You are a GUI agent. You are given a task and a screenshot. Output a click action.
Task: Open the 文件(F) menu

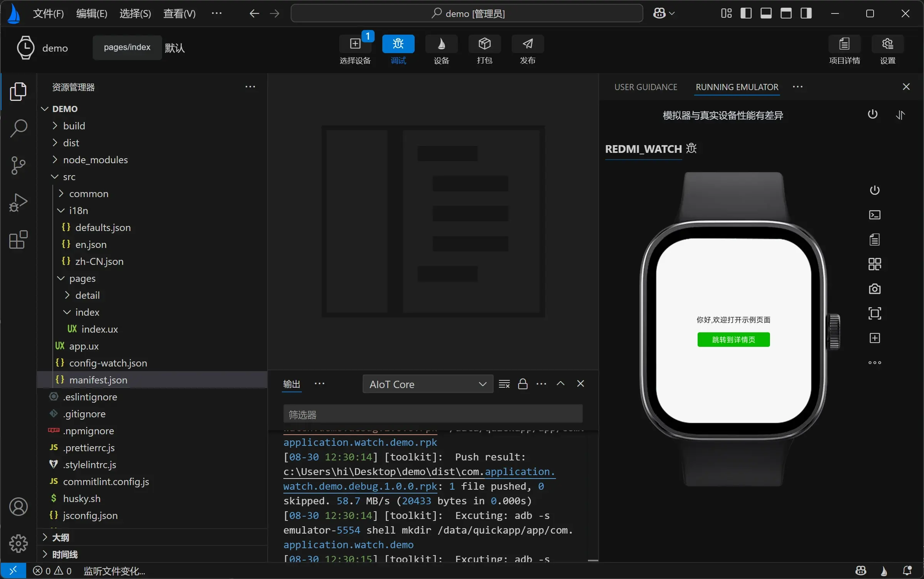point(48,13)
